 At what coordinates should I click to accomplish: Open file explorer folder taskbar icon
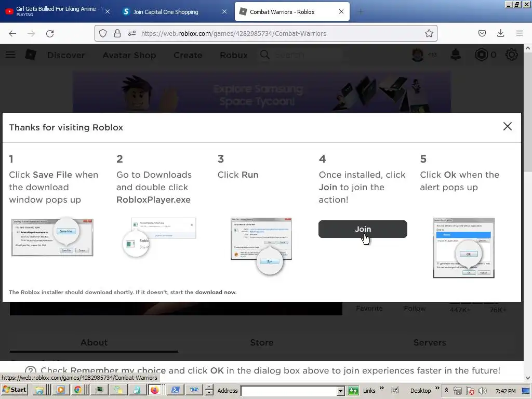(39, 390)
